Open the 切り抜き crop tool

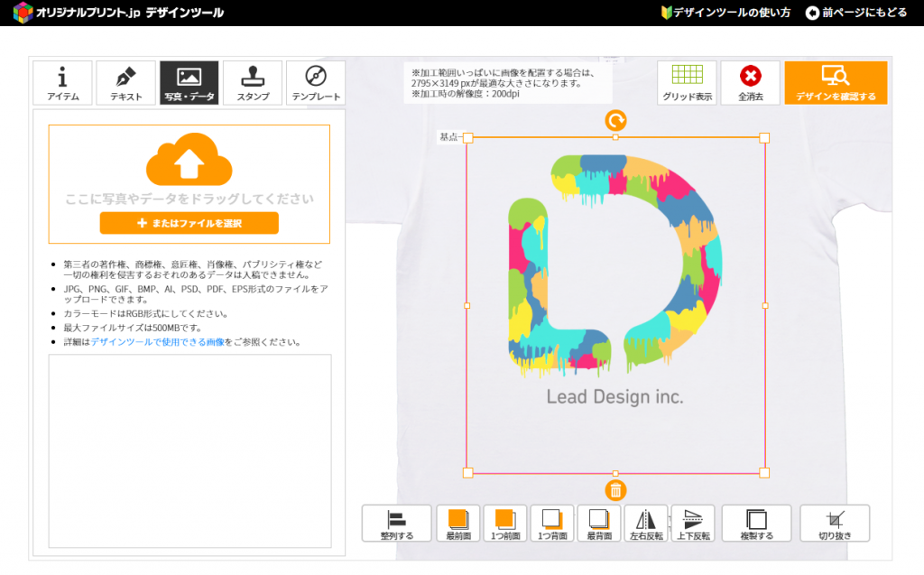[835, 524]
